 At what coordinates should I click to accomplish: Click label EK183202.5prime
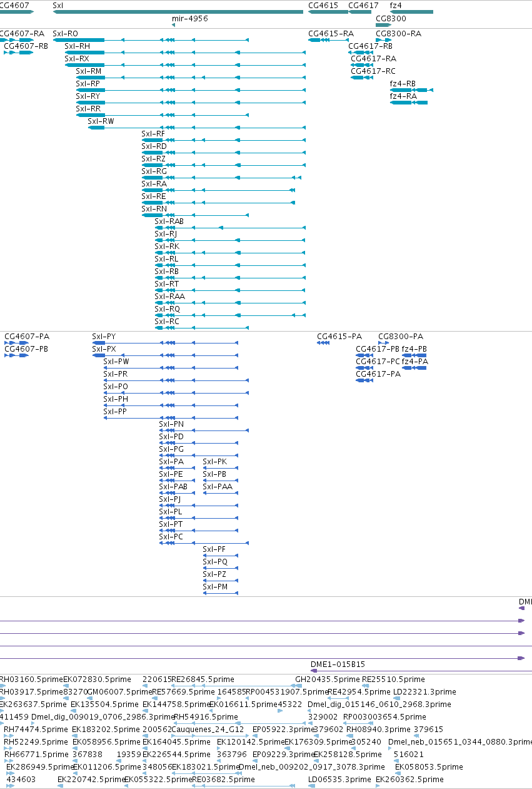tap(106, 730)
